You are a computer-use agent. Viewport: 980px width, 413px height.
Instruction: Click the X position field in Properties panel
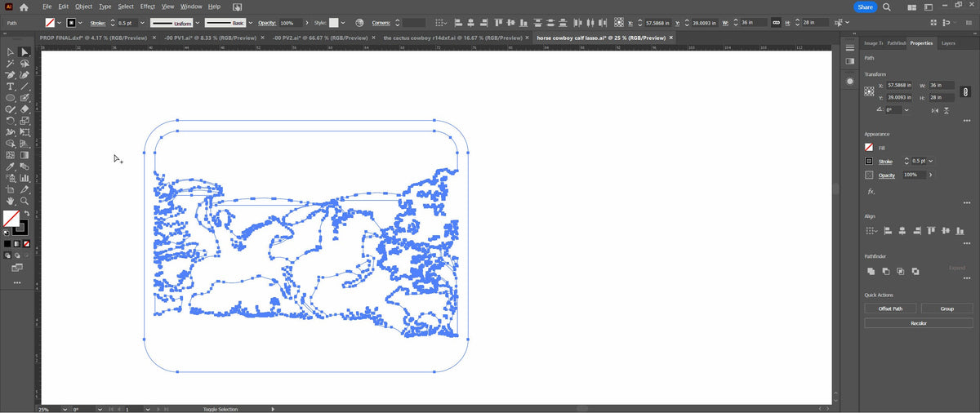(900, 85)
